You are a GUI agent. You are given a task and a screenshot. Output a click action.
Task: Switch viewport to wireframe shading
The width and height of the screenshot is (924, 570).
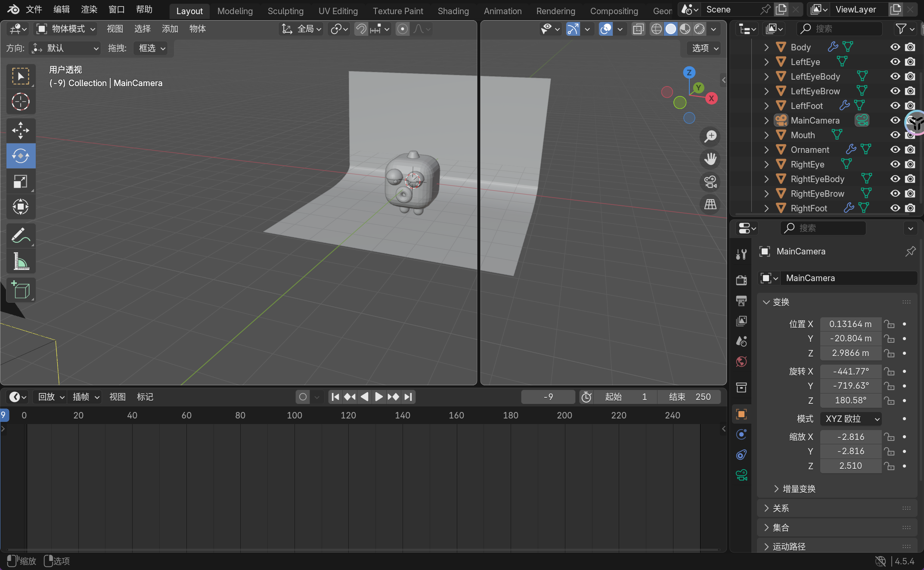pos(656,29)
